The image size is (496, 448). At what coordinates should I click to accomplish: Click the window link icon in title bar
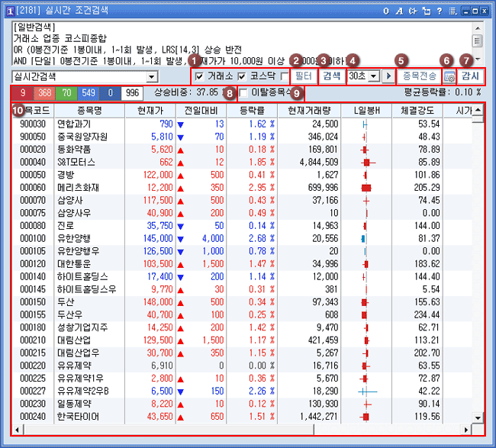pyautogui.click(x=426, y=10)
